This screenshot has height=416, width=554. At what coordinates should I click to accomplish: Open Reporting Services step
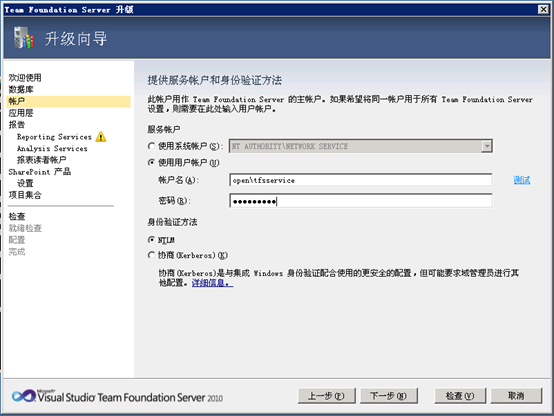click(54, 137)
